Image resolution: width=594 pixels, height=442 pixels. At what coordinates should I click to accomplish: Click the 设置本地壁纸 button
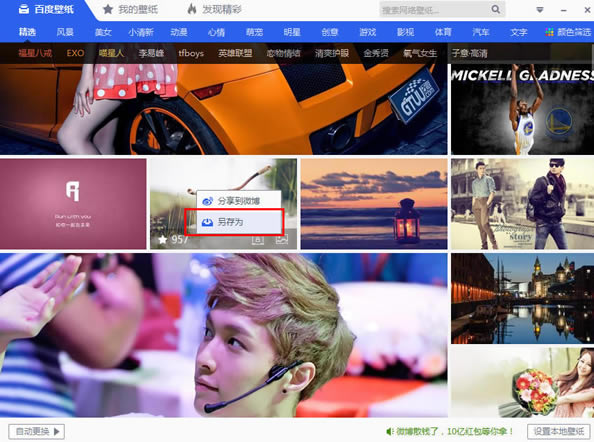click(x=559, y=431)
